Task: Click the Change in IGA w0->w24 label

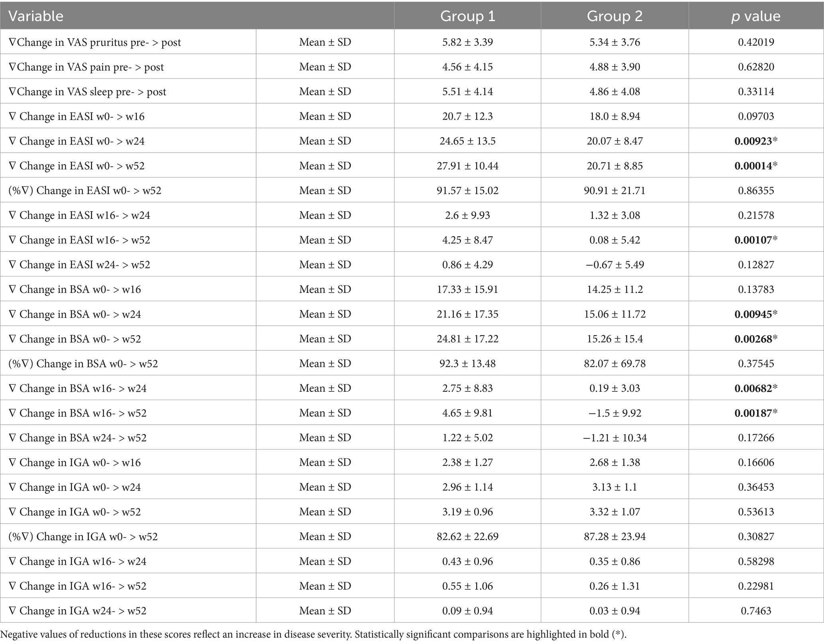Action: (x=75, y=487)
